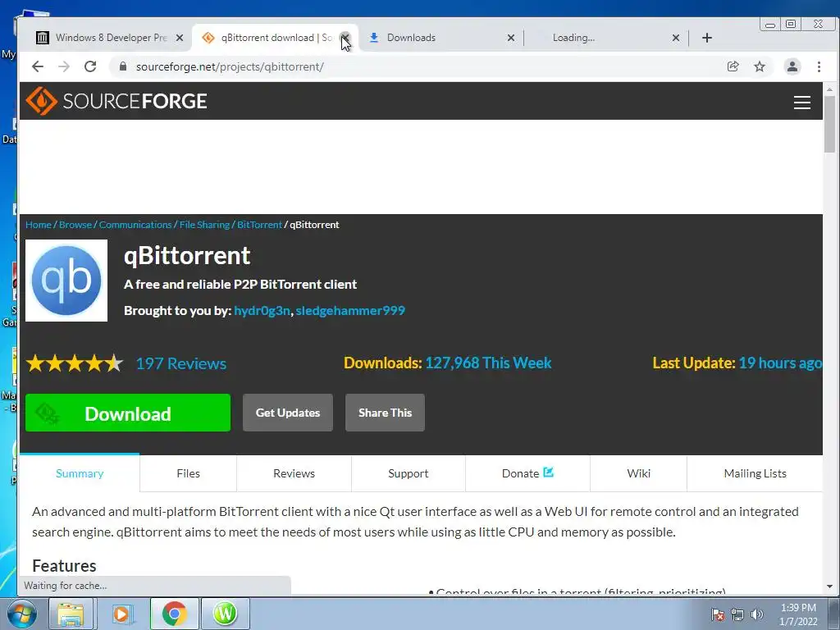Click the Action Center flag icon
Image resolution: width=840 pixels, height=630 pixels.
pyautogui.click(x=718, y=614)
